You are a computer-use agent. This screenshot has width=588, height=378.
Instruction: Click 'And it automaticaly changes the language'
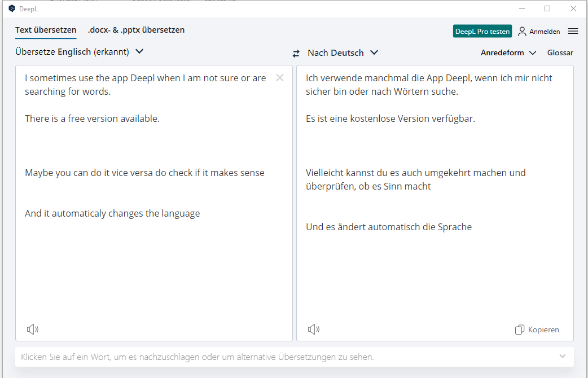pyautogui.click(x=112, y=214)
